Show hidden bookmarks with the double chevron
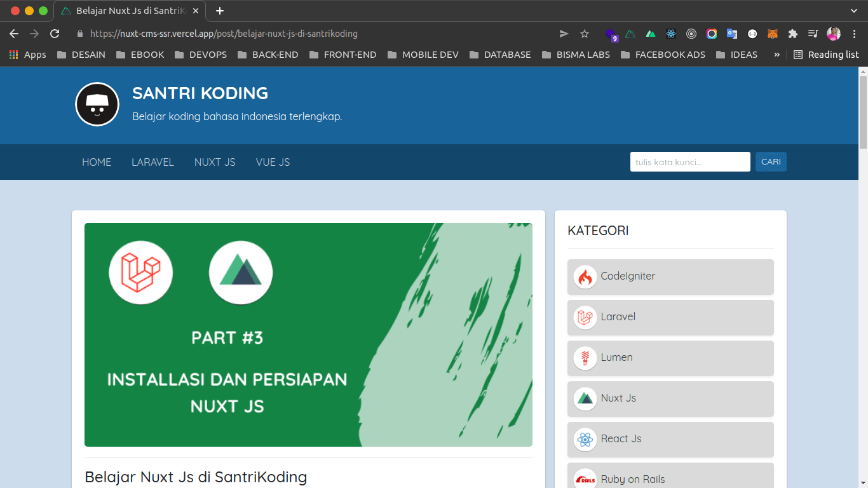The height and width of the screenshot is (488, 868). 776,55
